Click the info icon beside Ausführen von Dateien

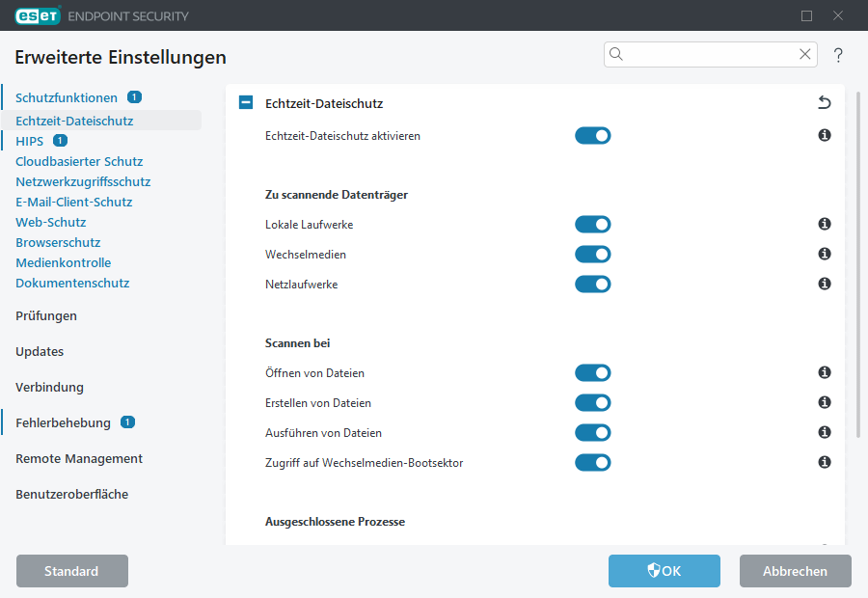[x=825, y=432]
